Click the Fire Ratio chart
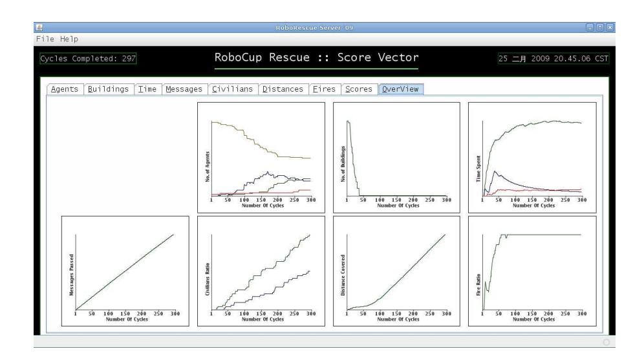 pyautogui.click(x=532, y=271)
